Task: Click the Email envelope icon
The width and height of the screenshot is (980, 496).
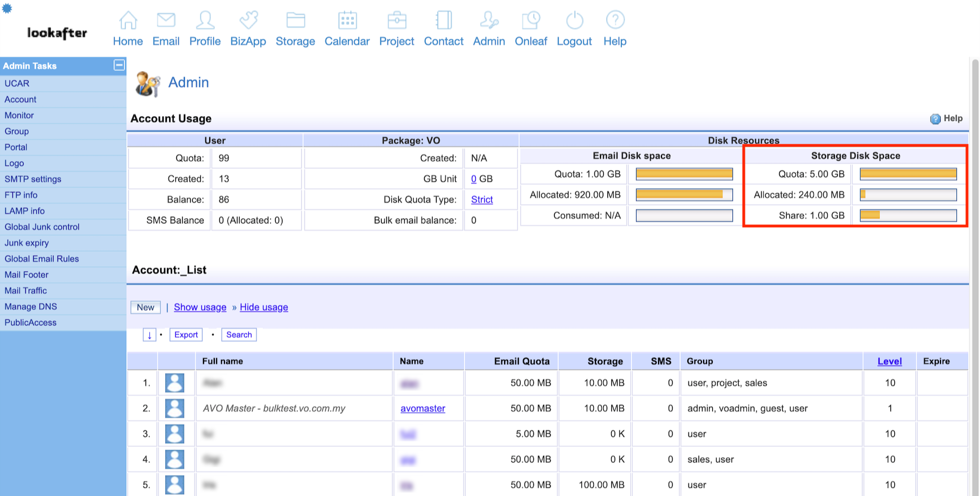Action: point(166,21)
